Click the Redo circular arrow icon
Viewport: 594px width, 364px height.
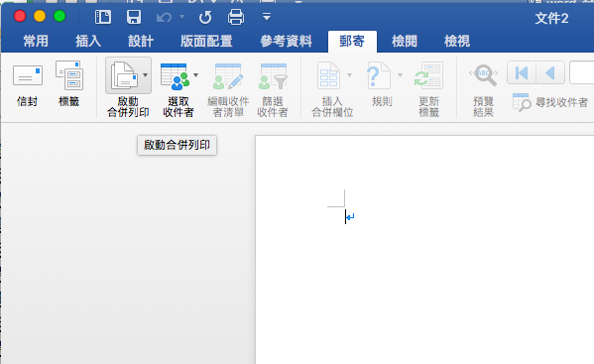point(205,17)
